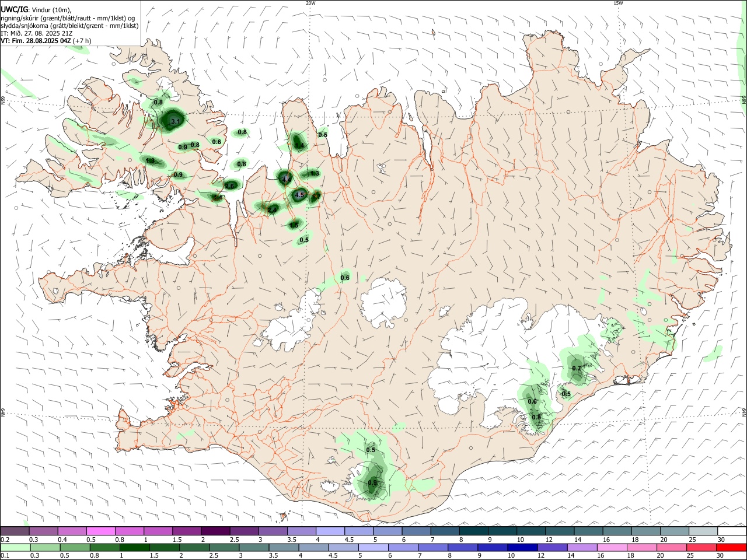Click the 0.1 label in the rain legend

click(x=5, y=555)
